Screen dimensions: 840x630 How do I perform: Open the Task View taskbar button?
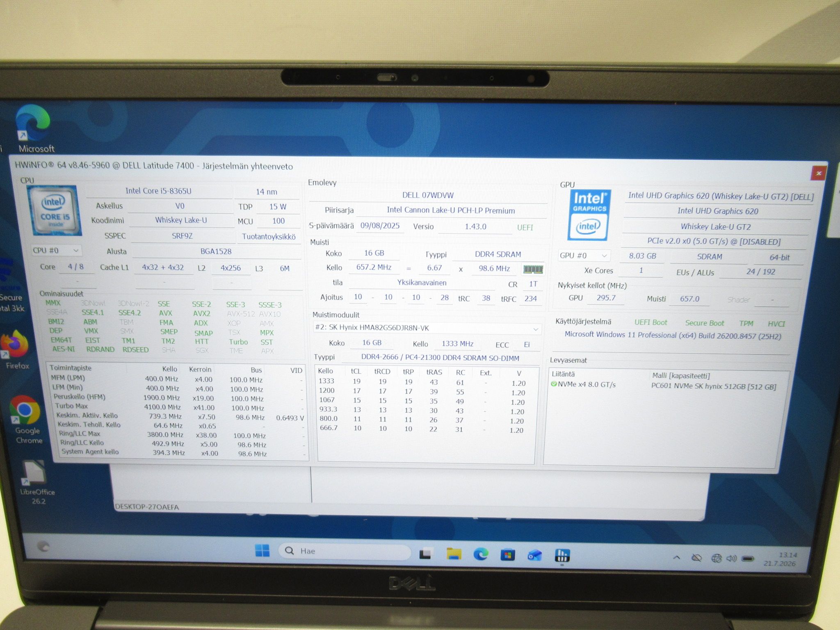(x=425, y=554)
